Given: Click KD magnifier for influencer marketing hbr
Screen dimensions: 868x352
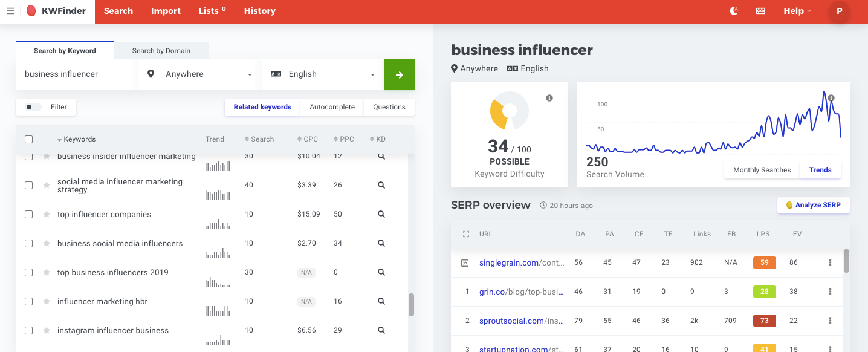Looking at the screenshot, I should click(x=381, y=301).
